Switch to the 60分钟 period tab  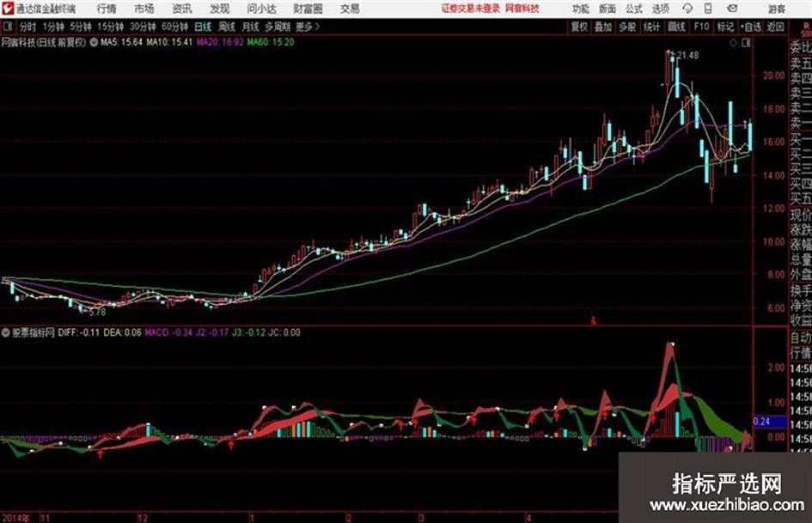(174, 27)
